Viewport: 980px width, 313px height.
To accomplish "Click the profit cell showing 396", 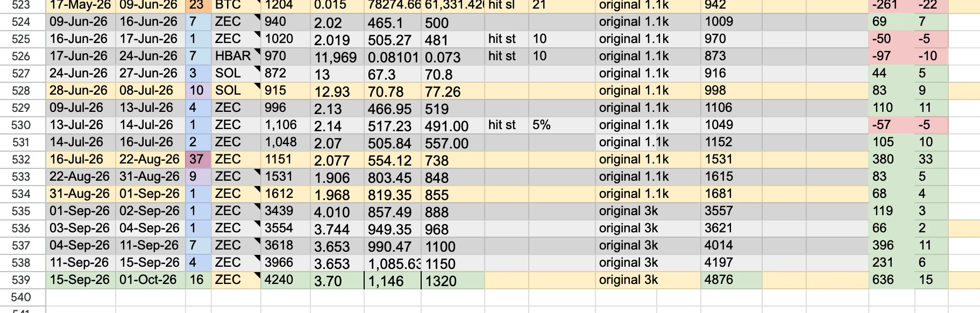I will [891, 245].
